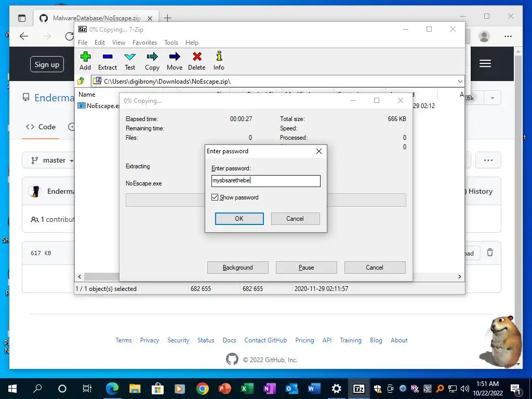Screen dimensions: 532x399
Task: Open the Edit menu in 7-Zip
Action: click(x=99, y=43)
